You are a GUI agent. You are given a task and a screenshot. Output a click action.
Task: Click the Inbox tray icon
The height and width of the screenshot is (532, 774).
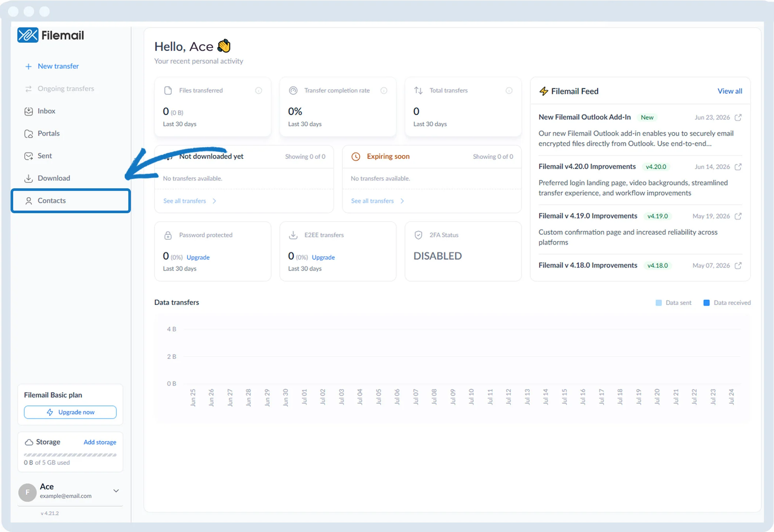pyautogui.click(x=28, y=111)
